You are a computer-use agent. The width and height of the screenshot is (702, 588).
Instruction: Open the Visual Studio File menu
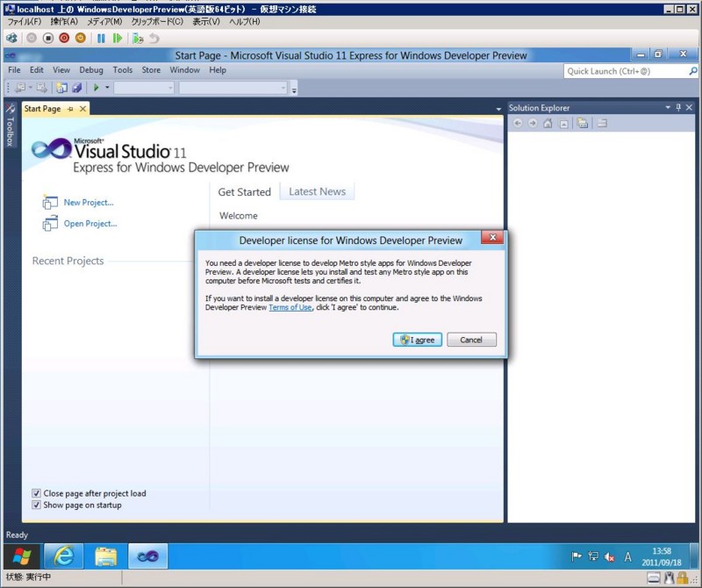pos(14,70)
